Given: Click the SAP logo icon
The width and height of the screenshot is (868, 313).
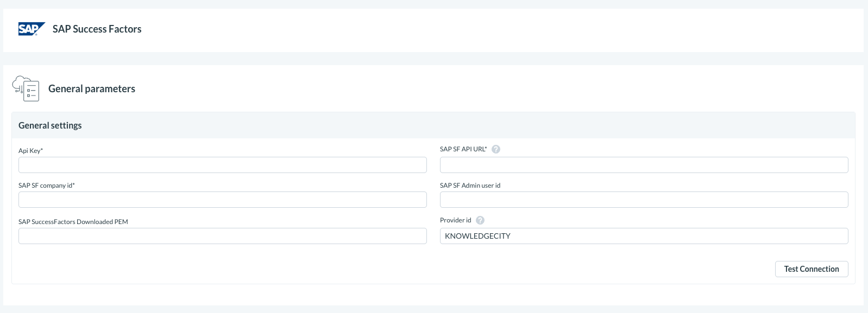Looking at the screenshot, I should 32,29.
